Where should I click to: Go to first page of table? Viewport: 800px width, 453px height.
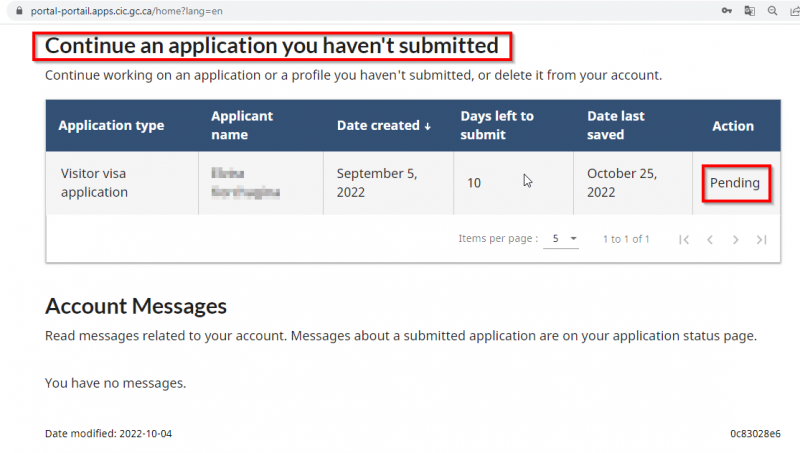coord(684,239)
